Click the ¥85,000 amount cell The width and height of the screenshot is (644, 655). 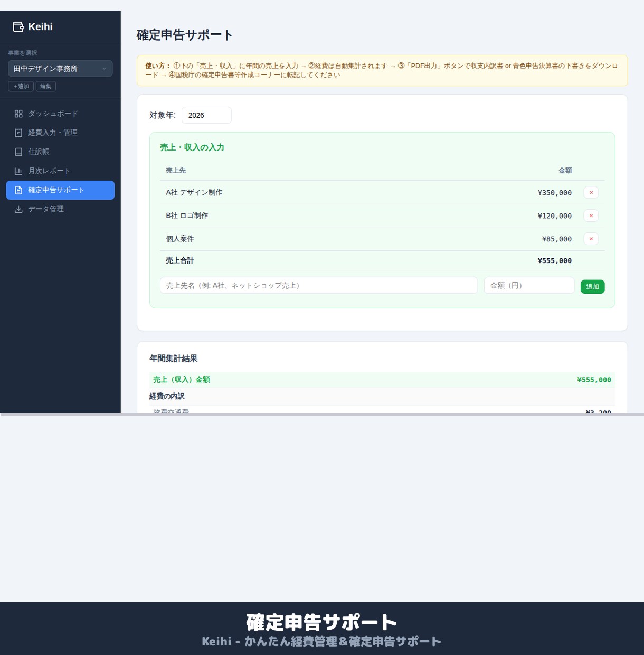point(557,239)
